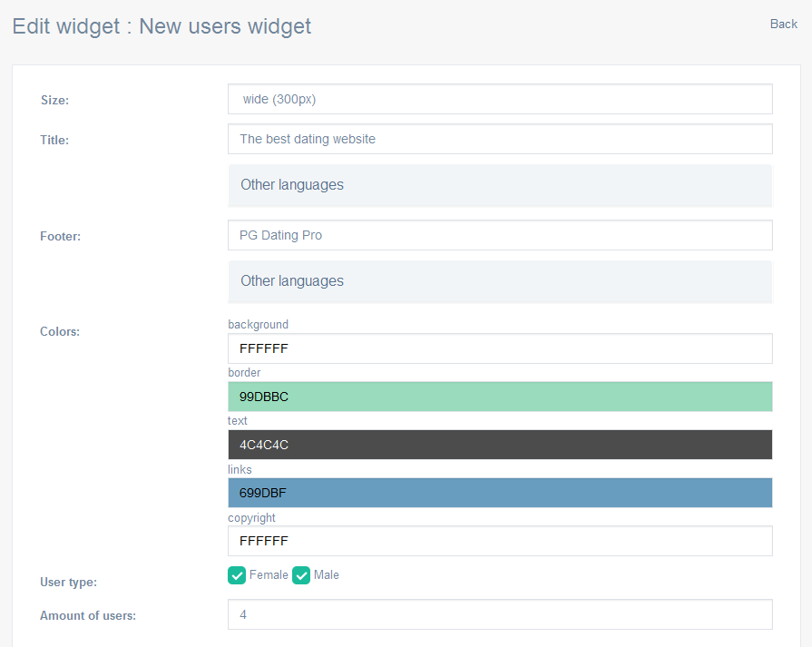This screenshot has height=647, width=812.
Task: Open the links color swatch 699DBF
Action: (500, 493)
